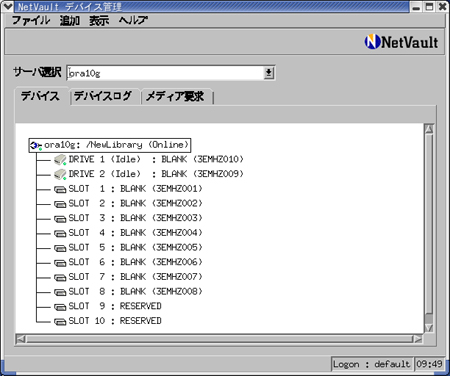
Task: Open the server selection dropdown arrow
Action: coord(269,73)
